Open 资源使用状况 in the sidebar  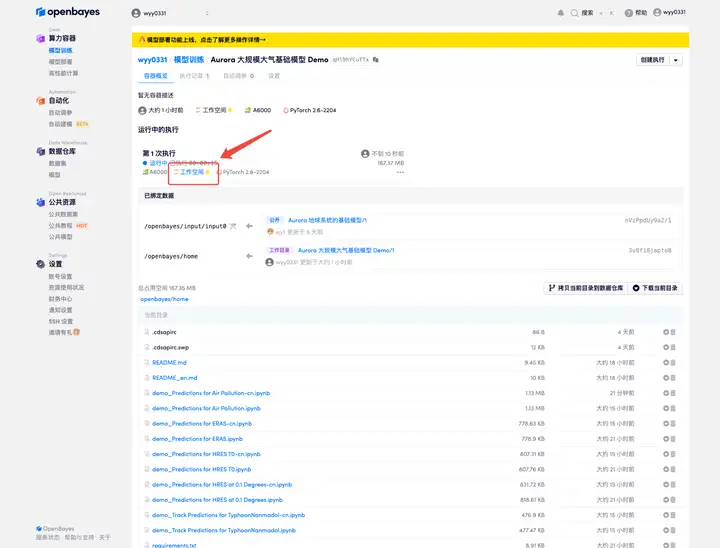(66, 288)
